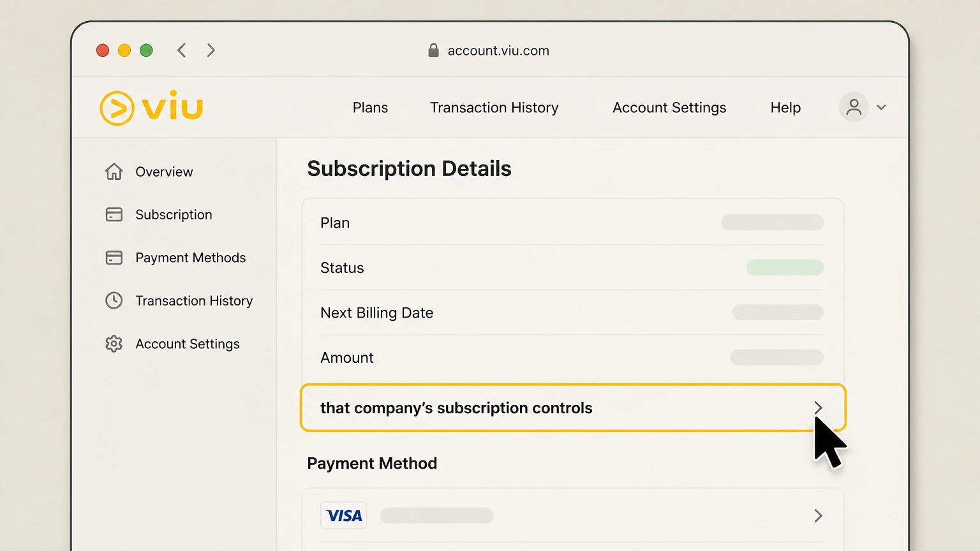Go back with the browser back arrow
Image resolution: width=980 pixels, height=551 pixels.
tap(182, 50)
